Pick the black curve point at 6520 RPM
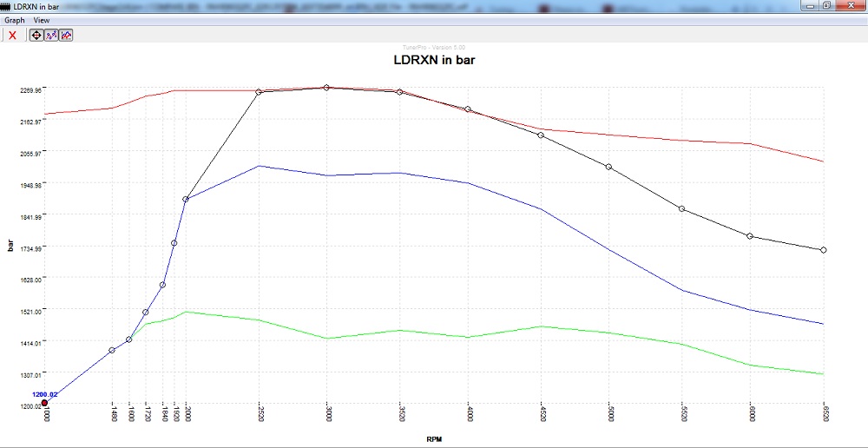The height and width of the screenshot is (448, 868). (823, 250)
